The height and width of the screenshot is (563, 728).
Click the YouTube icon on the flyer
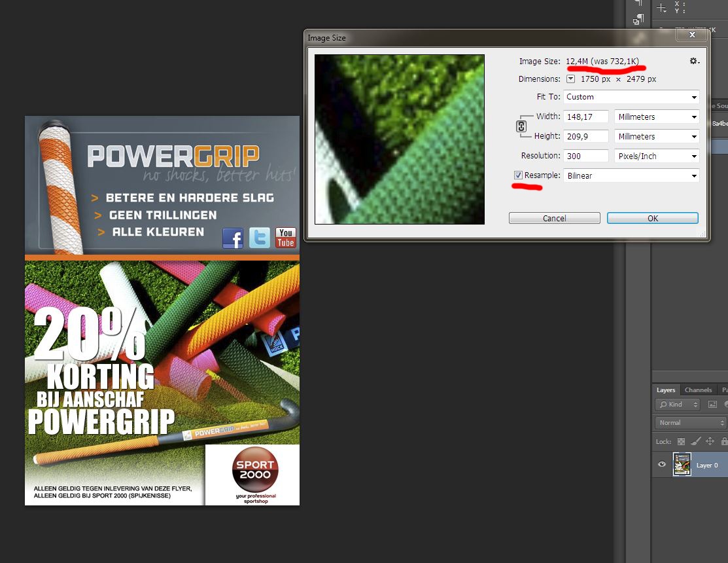tap(286, 238)
